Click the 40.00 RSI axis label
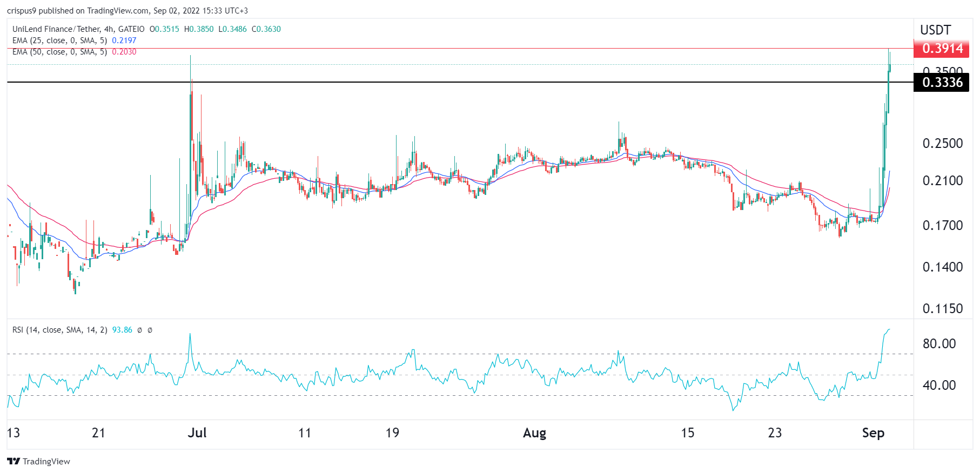 [939, 386]
